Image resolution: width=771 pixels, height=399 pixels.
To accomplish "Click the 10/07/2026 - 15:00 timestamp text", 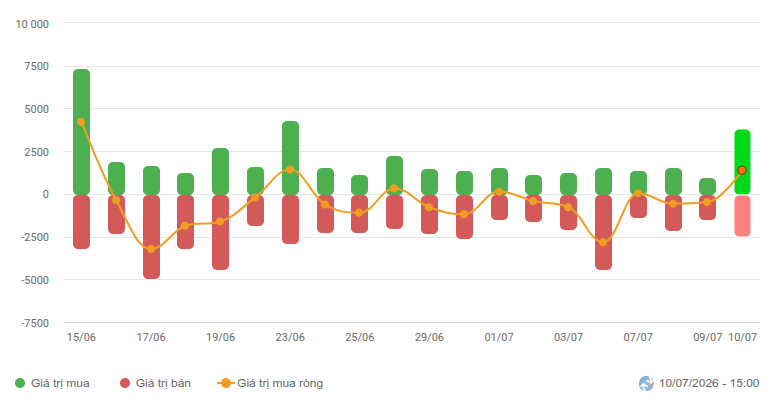I will [709, 383].
